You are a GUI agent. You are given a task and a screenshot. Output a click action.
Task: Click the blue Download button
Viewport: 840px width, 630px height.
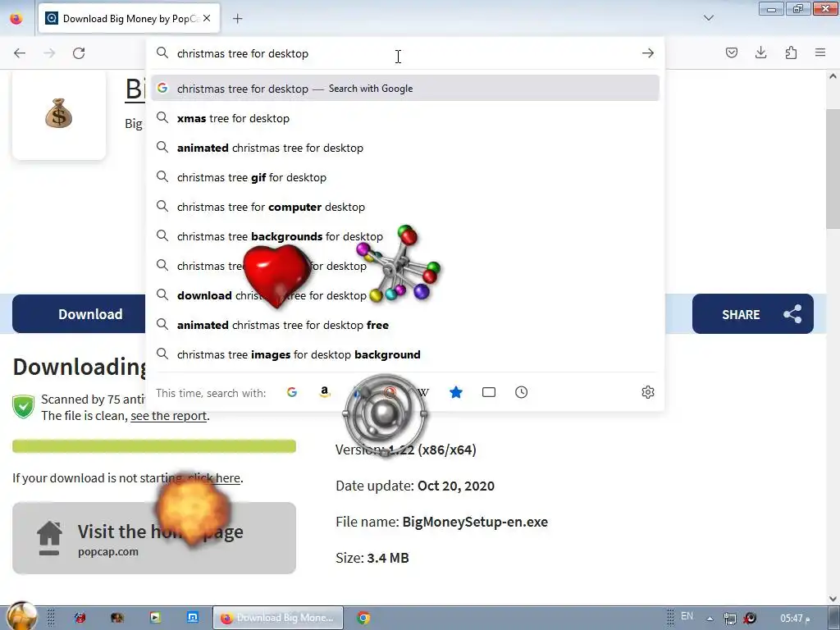(80, 314)
